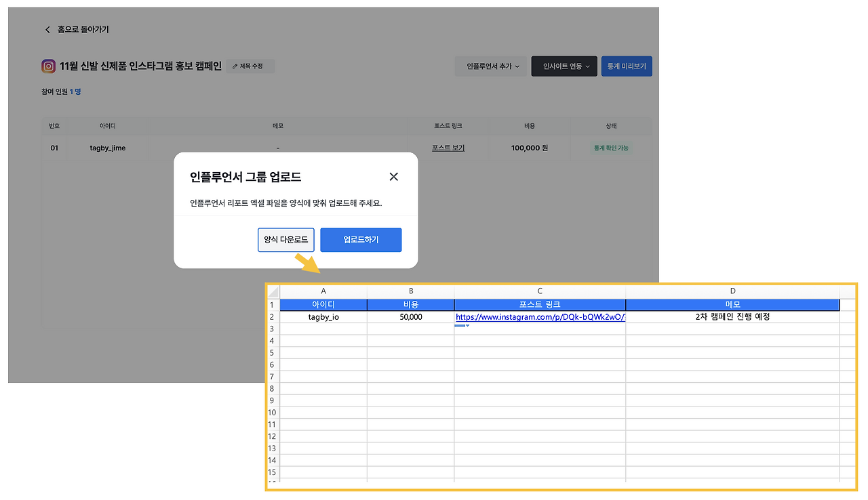Select row 2 in the spreadsheet

[x=272, y=316]
